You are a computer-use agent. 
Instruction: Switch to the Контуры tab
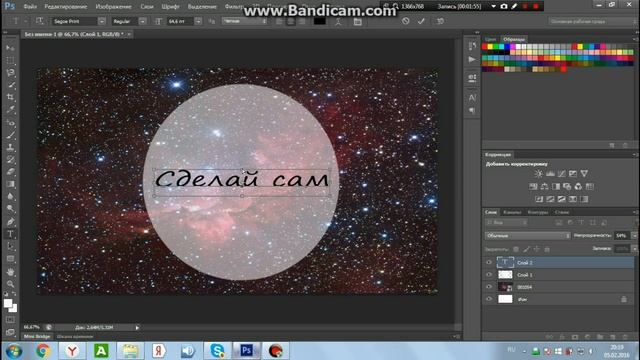point(538,212)
